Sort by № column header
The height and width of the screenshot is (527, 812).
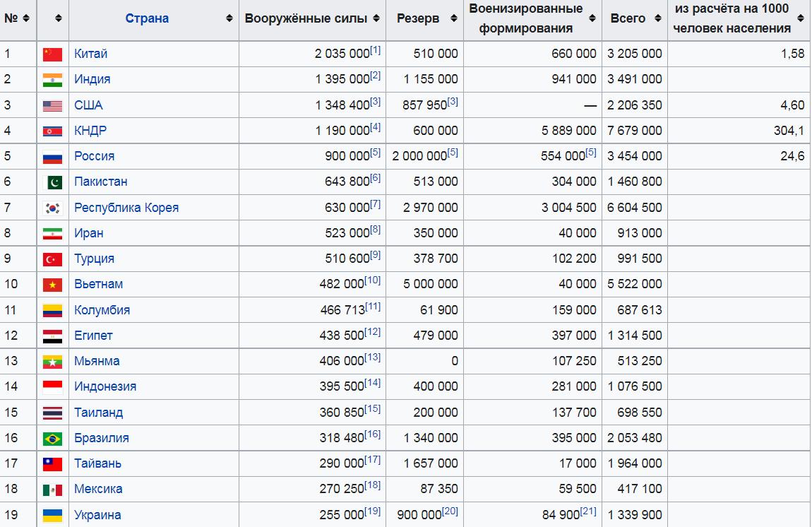pyautogui.click(x=26, y=18)
